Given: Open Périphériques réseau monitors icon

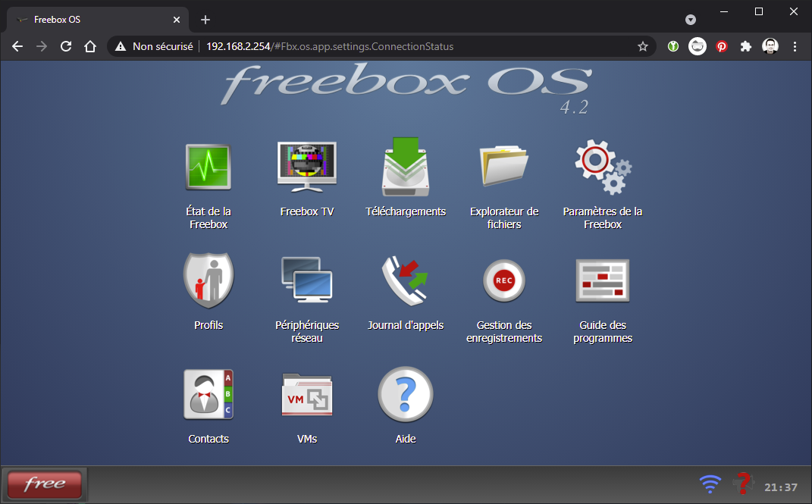Looking at the screenshot, I should coord(307,280).
